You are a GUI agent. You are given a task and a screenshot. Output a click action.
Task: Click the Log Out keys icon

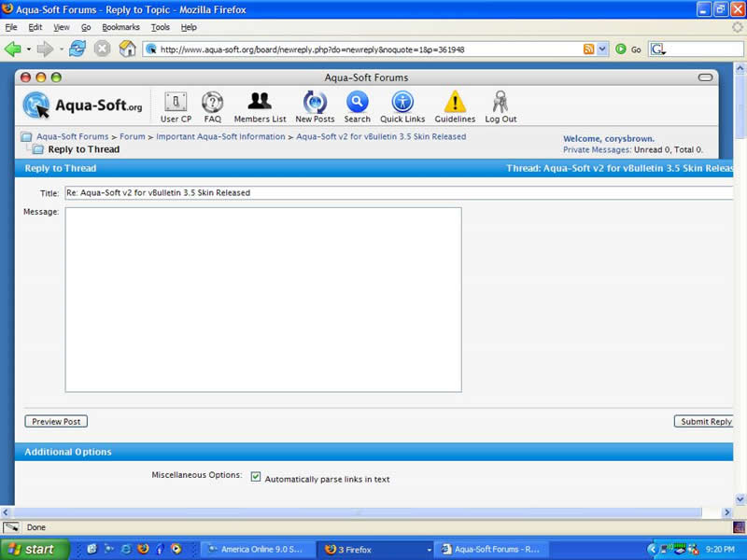[500, 102]
